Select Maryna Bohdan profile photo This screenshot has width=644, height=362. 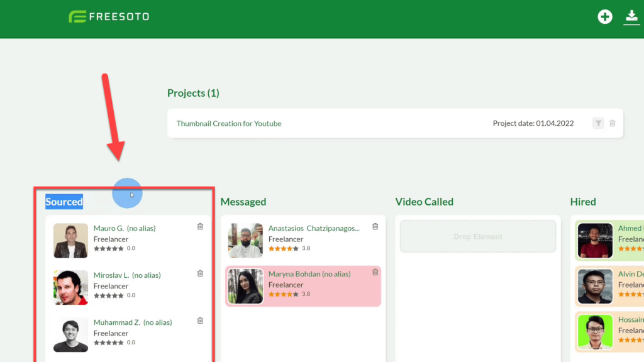coord(246,286)
